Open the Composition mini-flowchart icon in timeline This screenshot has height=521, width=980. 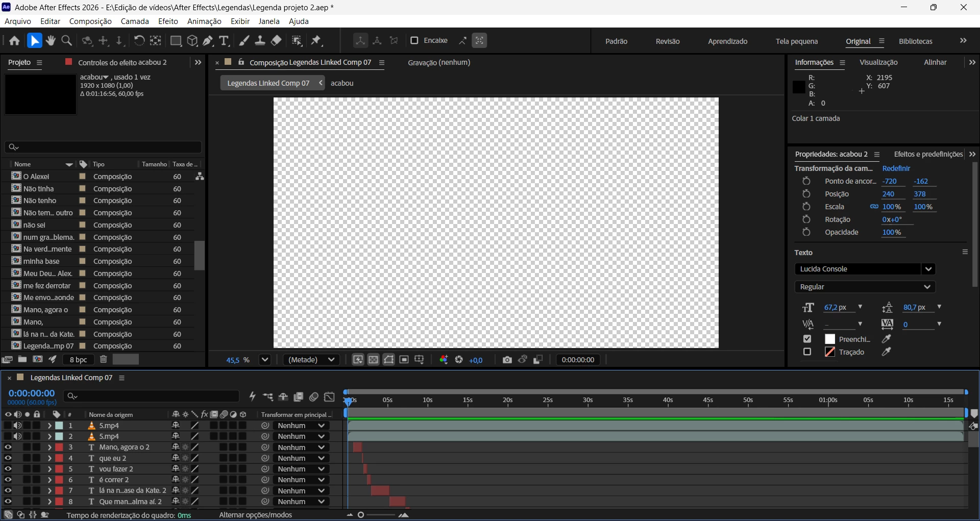268,396
